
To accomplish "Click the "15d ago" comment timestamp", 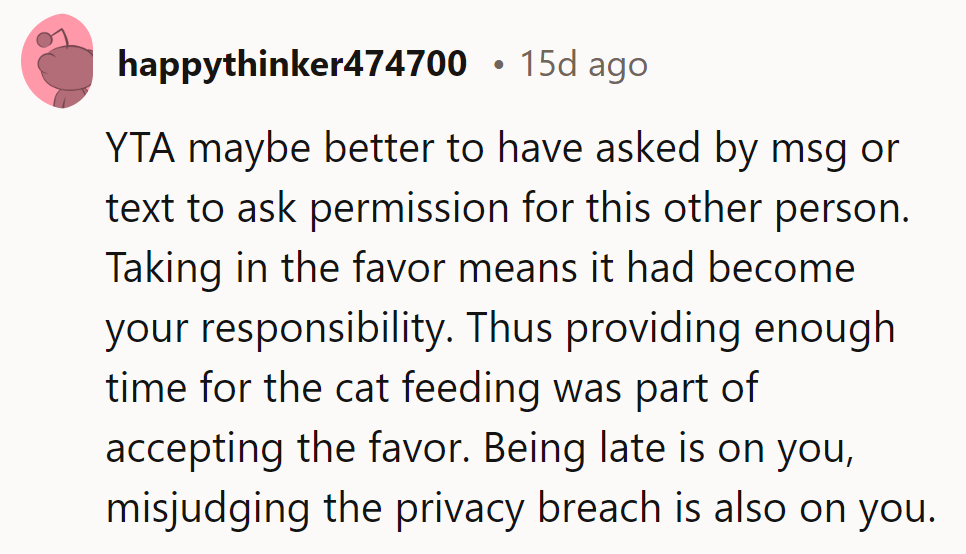I will [x=583, y=63].
